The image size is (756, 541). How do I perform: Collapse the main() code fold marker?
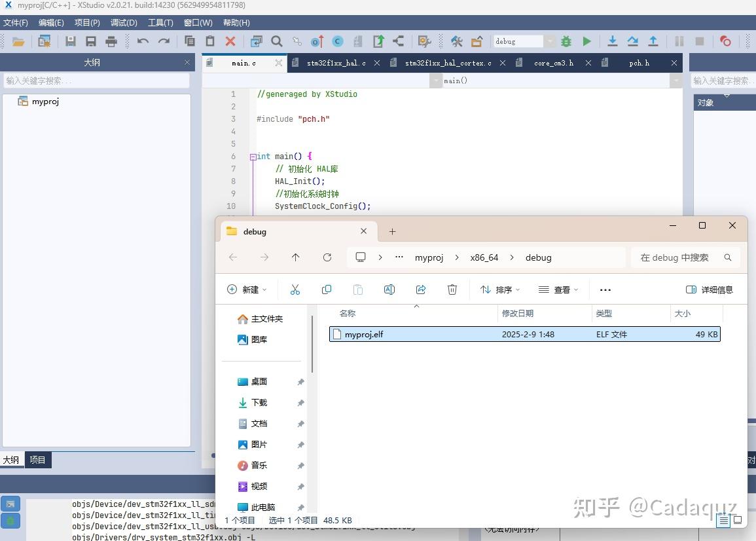253,157
